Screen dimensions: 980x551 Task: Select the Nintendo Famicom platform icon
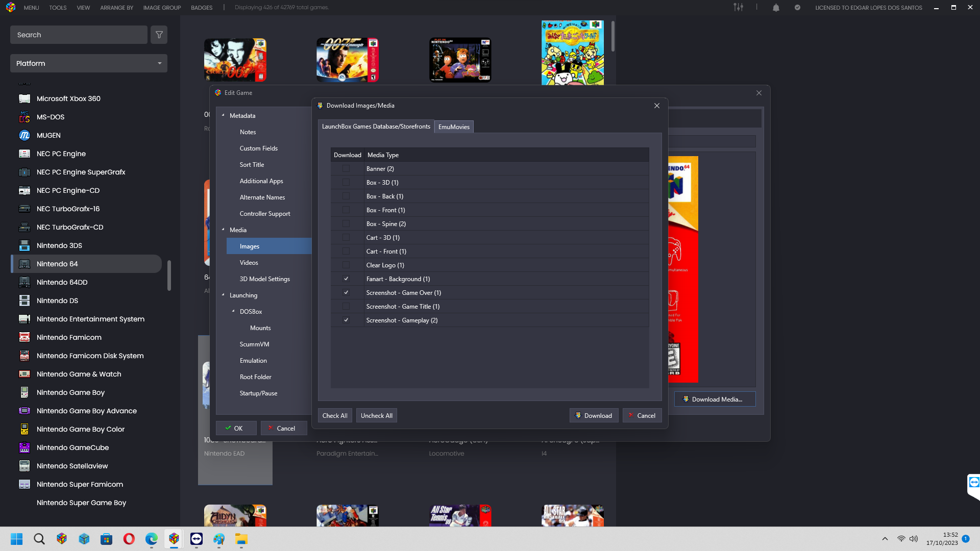[24, 337]
